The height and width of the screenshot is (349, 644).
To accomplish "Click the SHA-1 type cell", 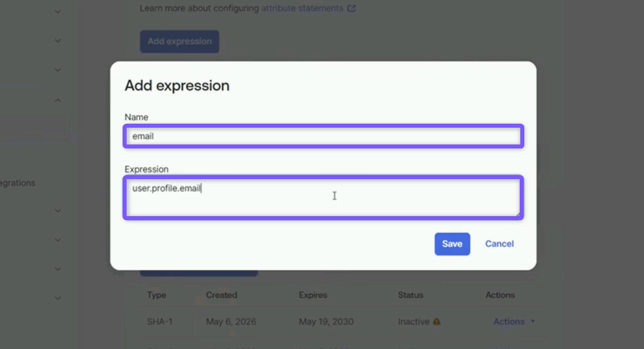I will pos(160,321).
